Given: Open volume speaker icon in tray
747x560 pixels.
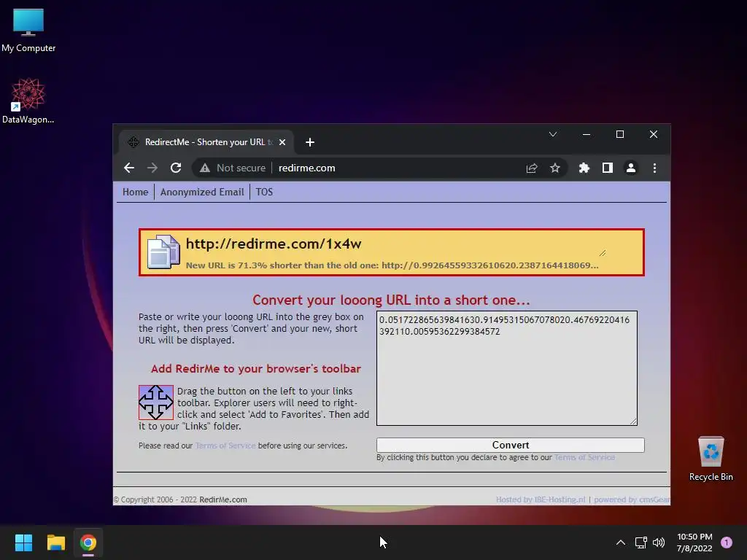Looking at the screenshot, I should (x=659, y=542).
